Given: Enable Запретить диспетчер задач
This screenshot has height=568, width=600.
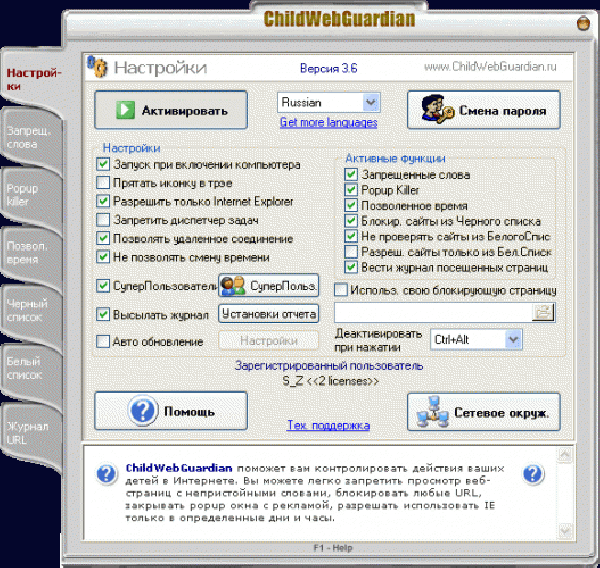Looking at the screenshot, I should 103,220.
